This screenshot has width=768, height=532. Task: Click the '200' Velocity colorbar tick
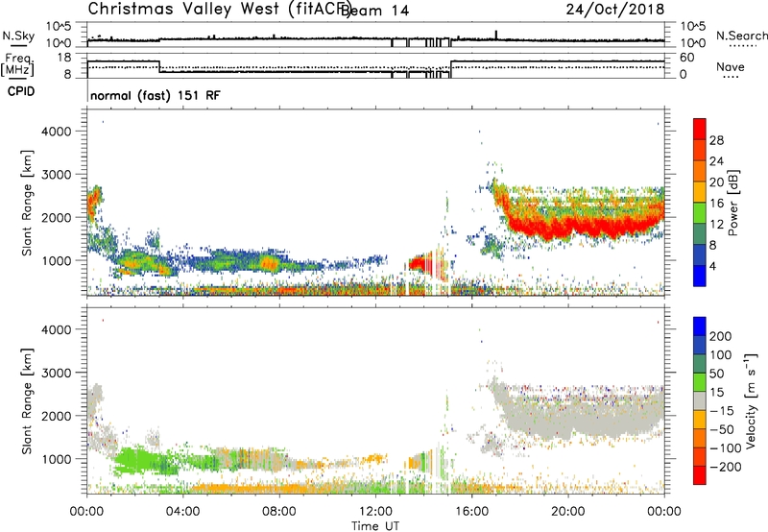(x=721, y=336)
